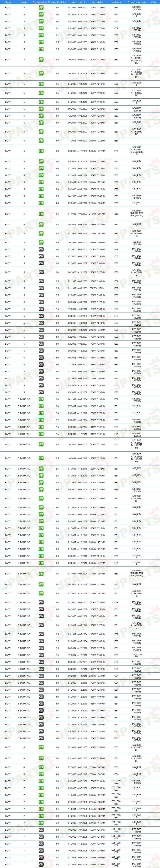Click the Rodzaj paliwa column header

(x=40, y=2)
